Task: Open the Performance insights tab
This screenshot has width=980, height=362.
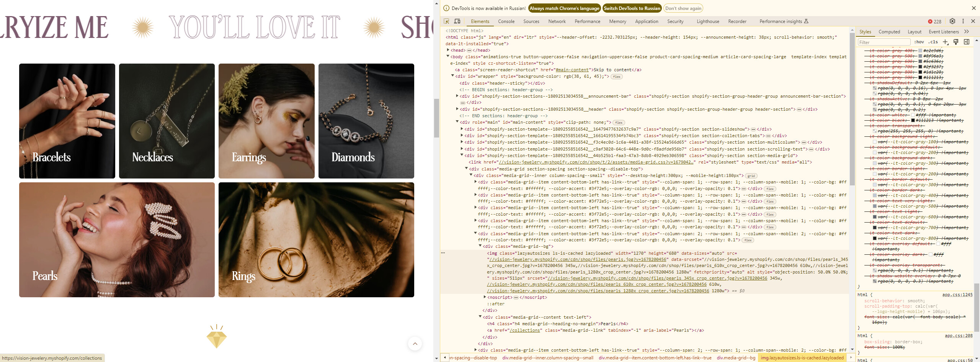Action: pos(784,21)
